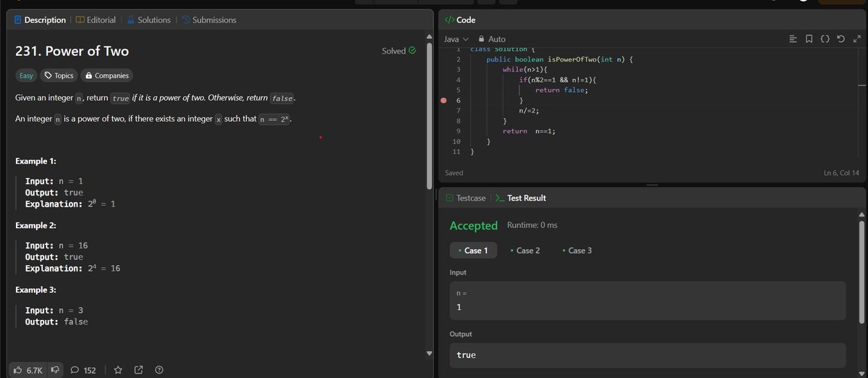The image size is (868, 378).
Task: Click the Output true field
Action: pos(647,355)
